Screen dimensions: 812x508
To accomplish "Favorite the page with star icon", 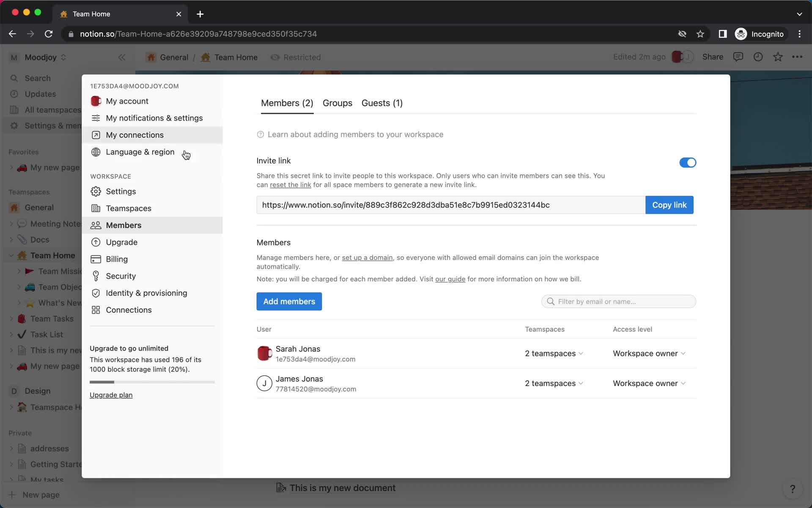I will coord(778,57).
